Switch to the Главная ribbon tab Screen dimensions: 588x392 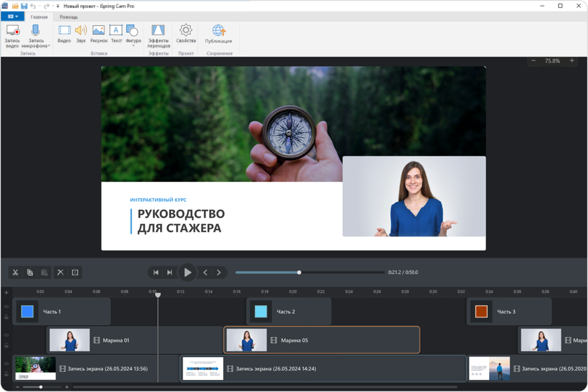39,17
